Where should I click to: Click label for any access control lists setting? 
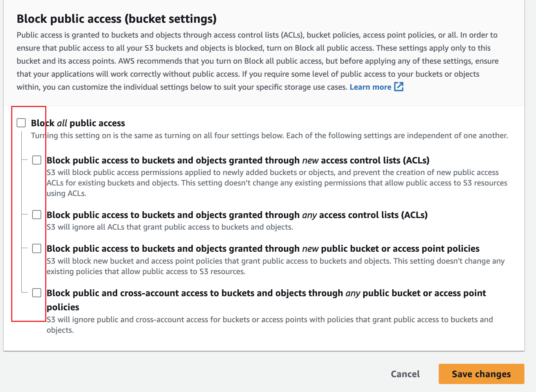(237, 215)
